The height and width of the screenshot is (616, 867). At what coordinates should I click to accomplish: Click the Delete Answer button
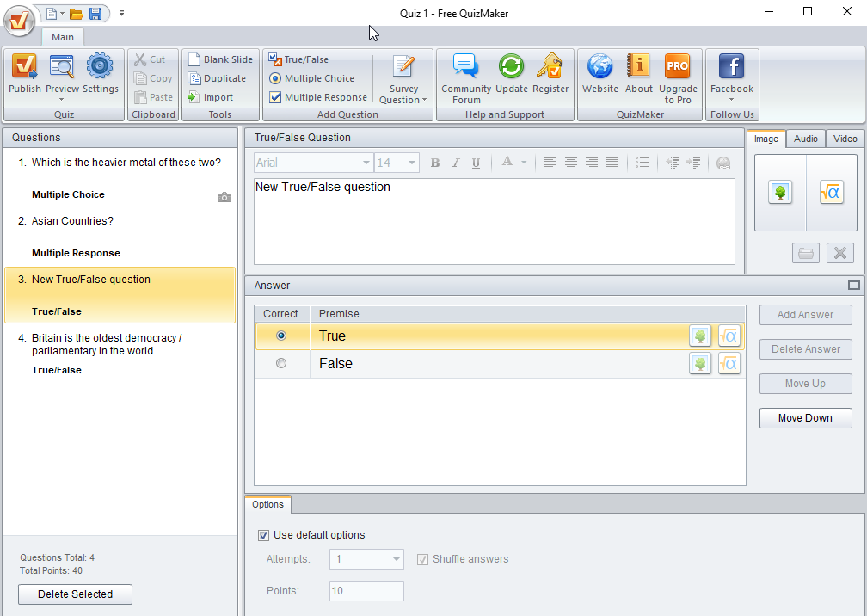[805, 349]
